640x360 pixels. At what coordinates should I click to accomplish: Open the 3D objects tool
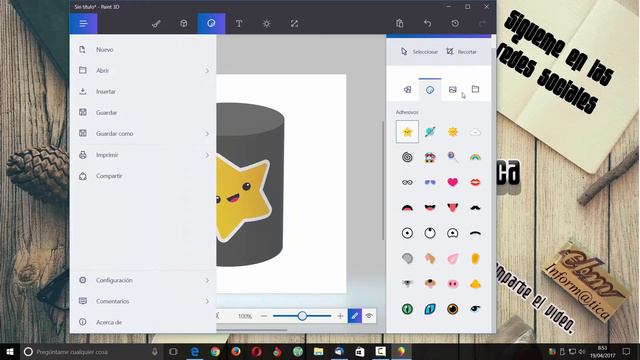[x=184, y=24]
